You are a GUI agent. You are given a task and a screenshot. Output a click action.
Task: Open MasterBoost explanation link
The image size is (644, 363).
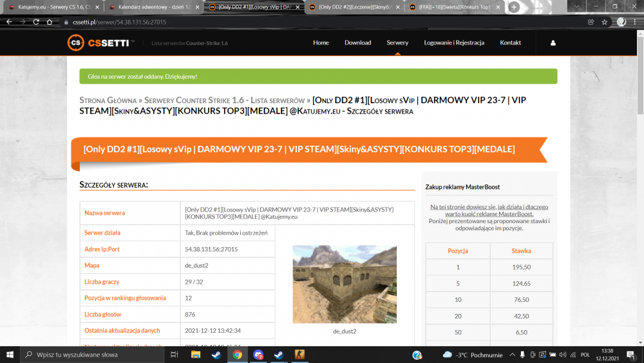pos(489,210)
